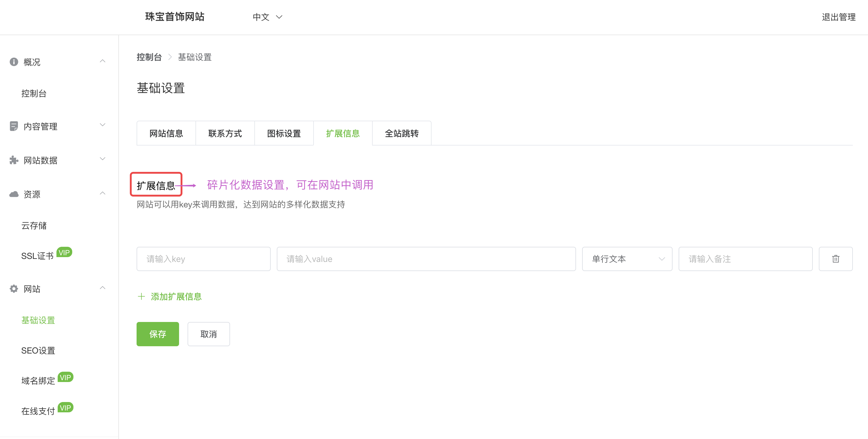Delete the extension info row with trash icon

(836, 259)
